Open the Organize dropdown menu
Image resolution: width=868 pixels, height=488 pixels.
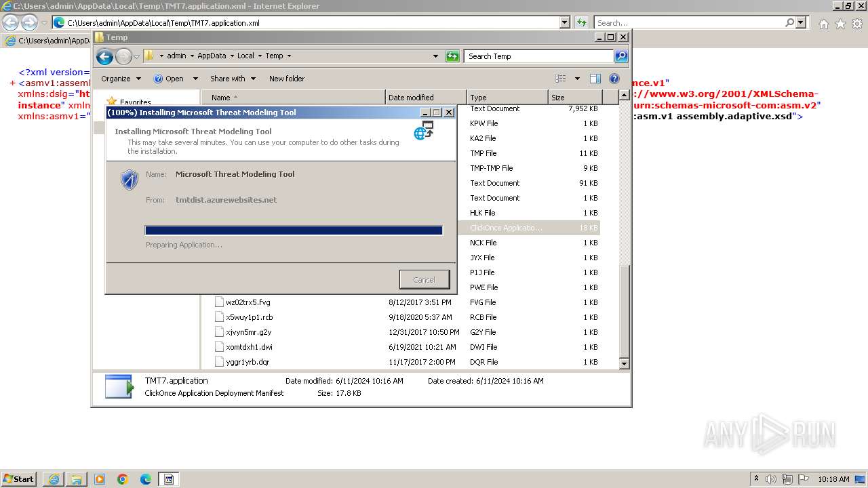pos(121,79)
